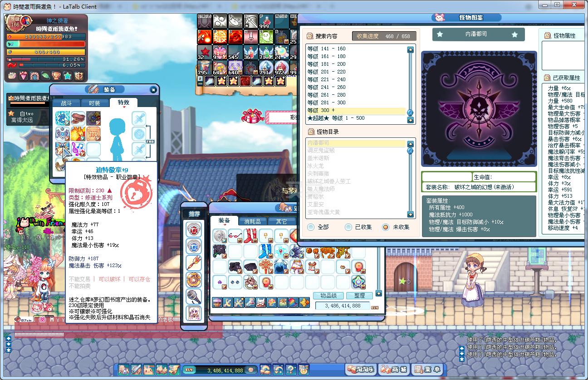Use the red star item with count 32
Viewport: 588px width, 380px height.
click(x=205, y=52)
